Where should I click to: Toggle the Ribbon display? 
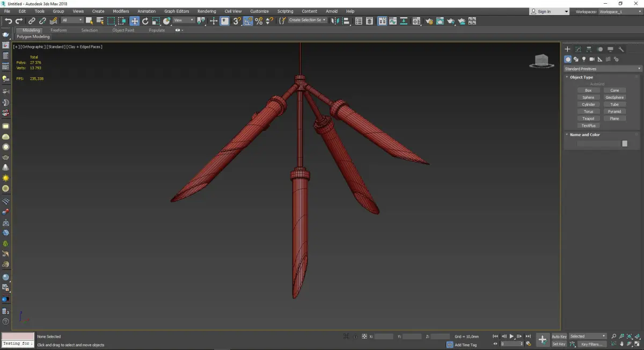tap(383, 21)
